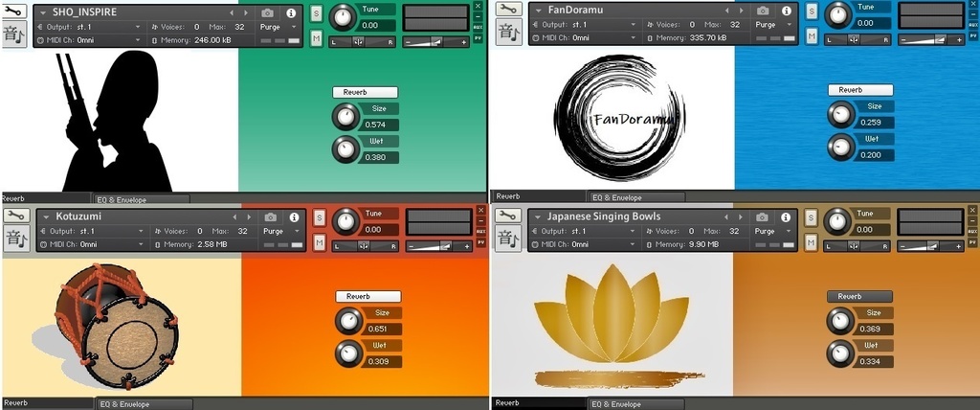Open SHO_INSPIRE MIDI Ch Omni dropdown

[x=89, y=40]
